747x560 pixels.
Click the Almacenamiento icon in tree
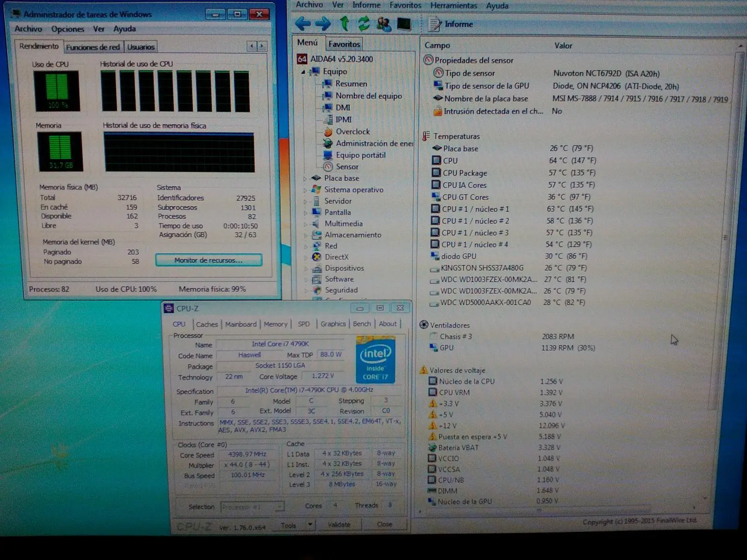[x=317, y=235]
